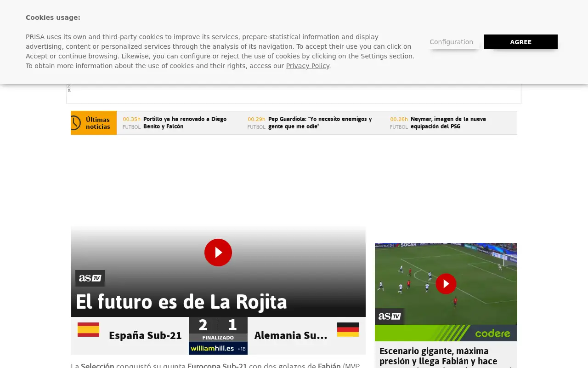Open the Últimas noticias label

[98, 123]
